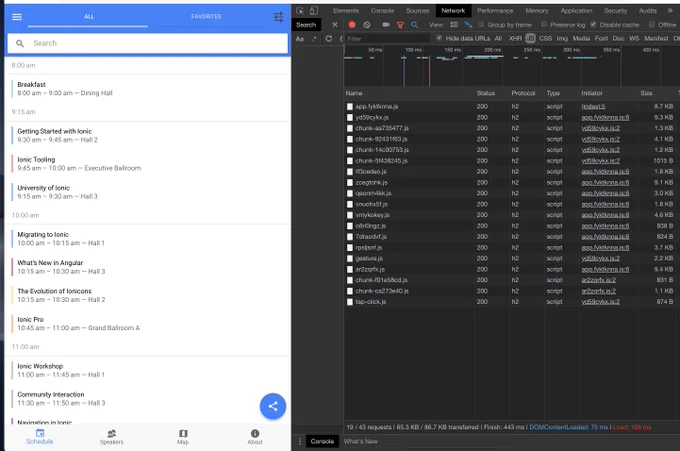Show All request types
The image size is (680, 451).
[498, 39]
